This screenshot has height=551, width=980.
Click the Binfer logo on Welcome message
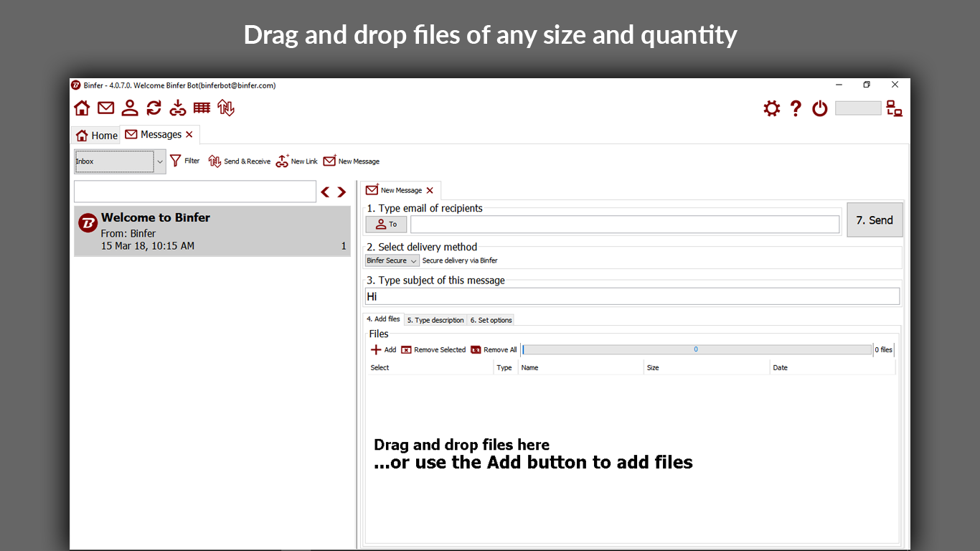88,223
